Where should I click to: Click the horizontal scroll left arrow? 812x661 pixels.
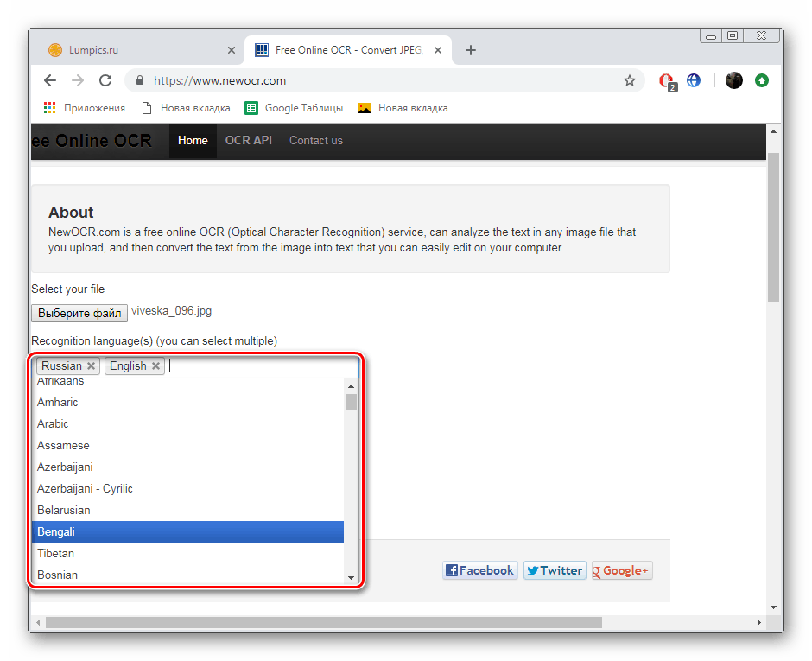(x=37, y=622)
